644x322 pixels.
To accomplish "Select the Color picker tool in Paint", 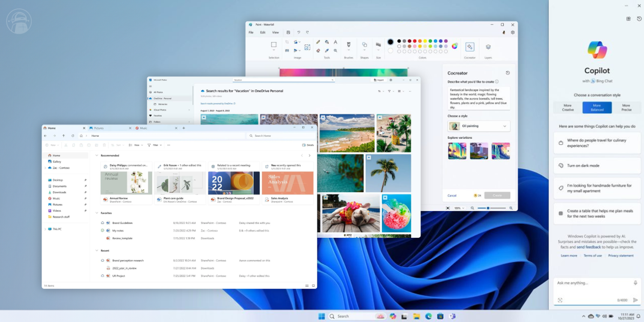I will 327,50.
